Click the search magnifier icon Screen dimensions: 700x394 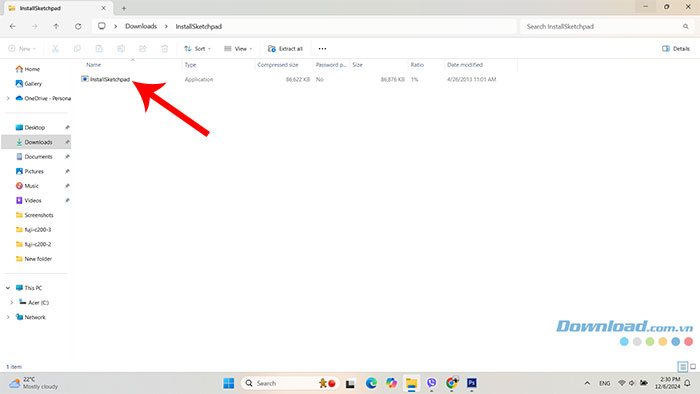pyautogui.click(x=686, y=26)
